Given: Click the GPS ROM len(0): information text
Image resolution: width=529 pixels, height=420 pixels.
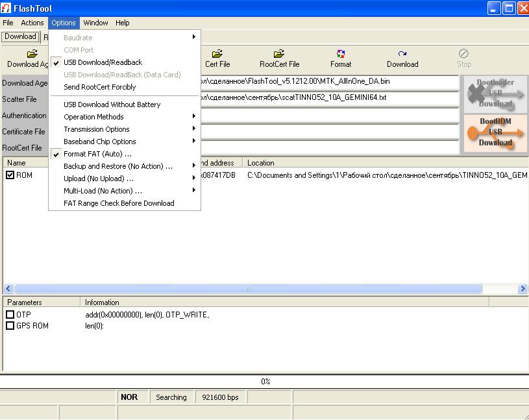Looking at the screenshot, I should [94, 326].
